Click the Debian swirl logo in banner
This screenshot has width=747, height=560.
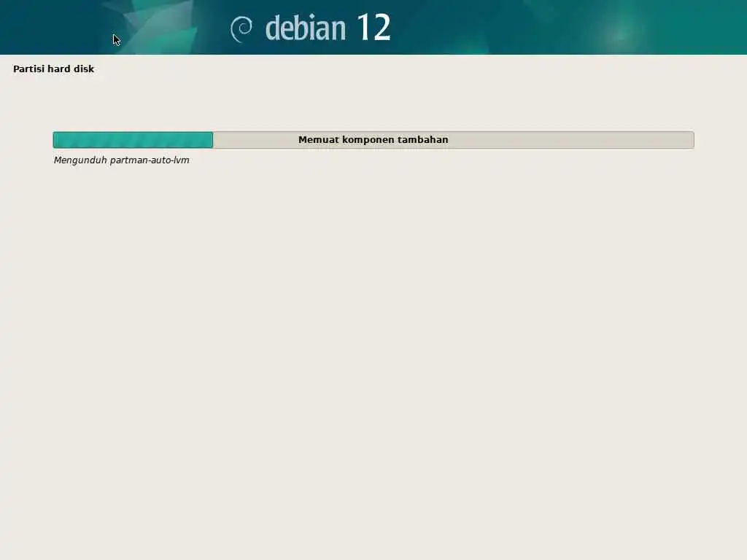(241, 28)
